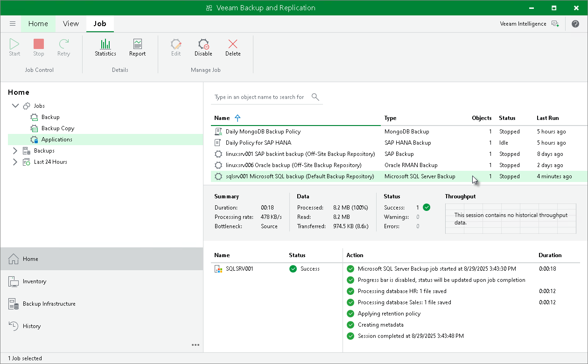Generate a Report for the job
588x364 pixels.
coord(137,47)
